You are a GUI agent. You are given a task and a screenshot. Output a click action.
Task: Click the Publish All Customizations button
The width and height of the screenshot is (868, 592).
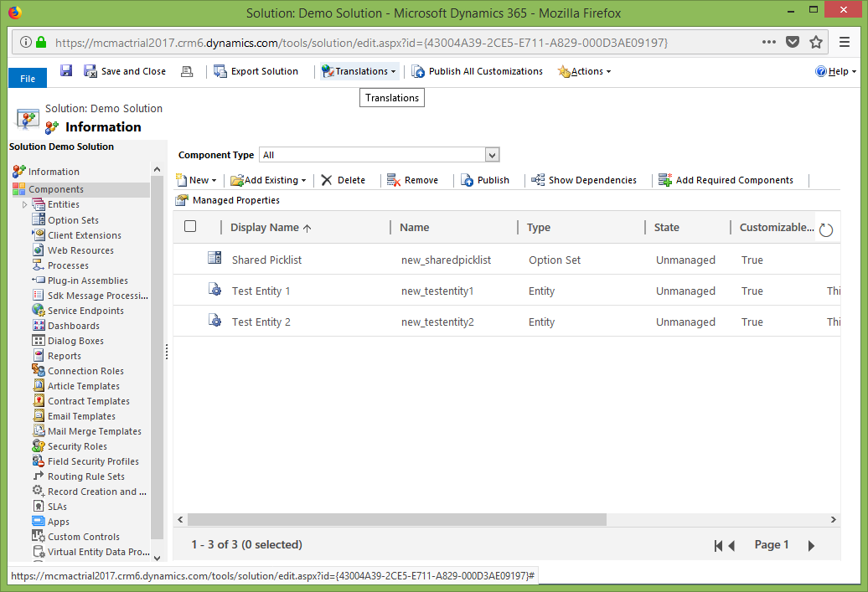point(478,71)
